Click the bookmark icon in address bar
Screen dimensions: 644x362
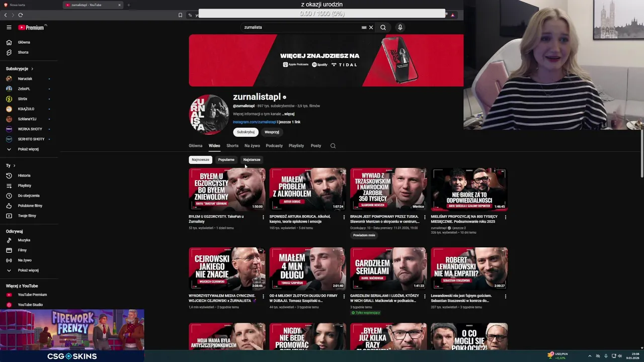pos(180,15)
